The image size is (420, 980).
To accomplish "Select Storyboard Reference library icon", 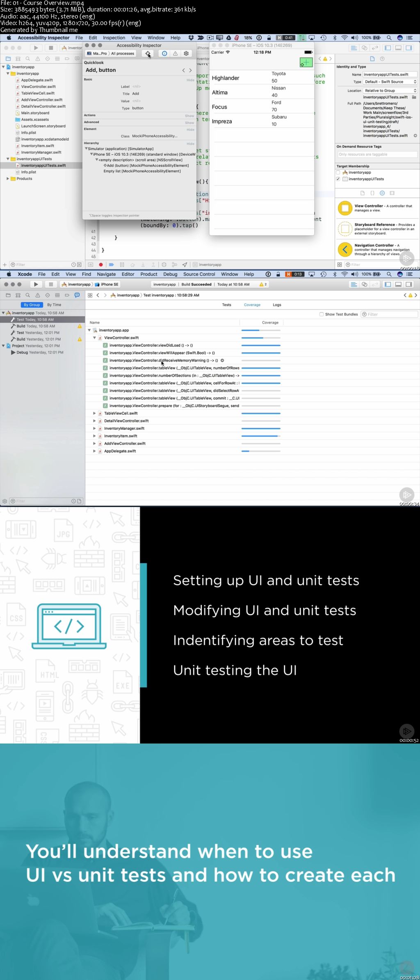I will pyautogui.click(x=345, y=229).
